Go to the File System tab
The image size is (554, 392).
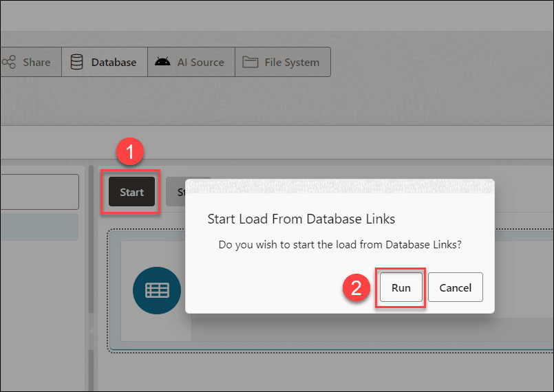pos(292,62)
